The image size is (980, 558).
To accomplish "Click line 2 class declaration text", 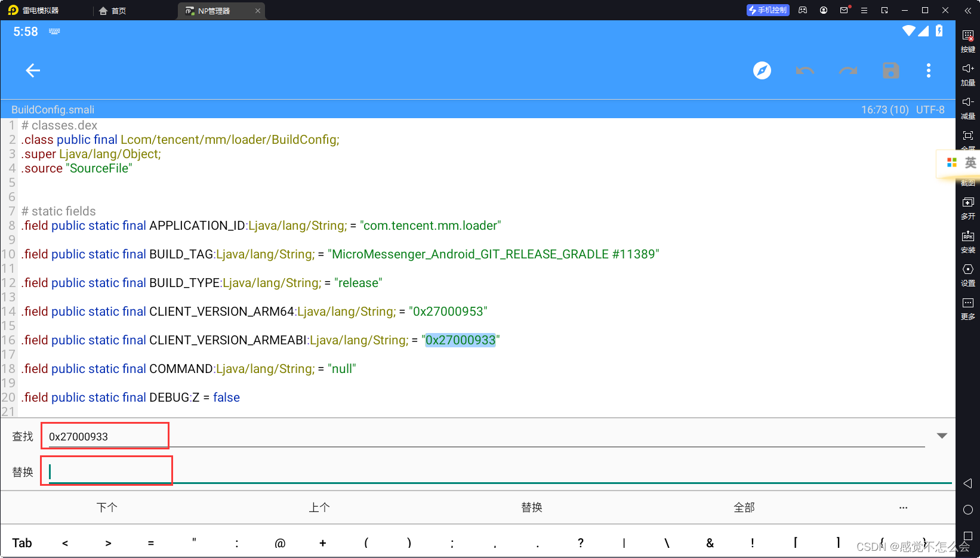I will (x=181, y=140).
